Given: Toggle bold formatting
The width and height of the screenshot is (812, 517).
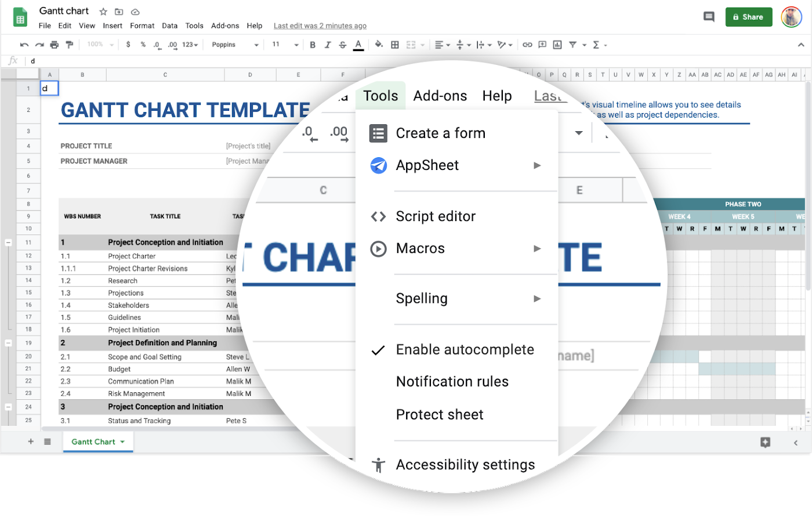Looking at the screenshot, I should [x=313, y=45].
